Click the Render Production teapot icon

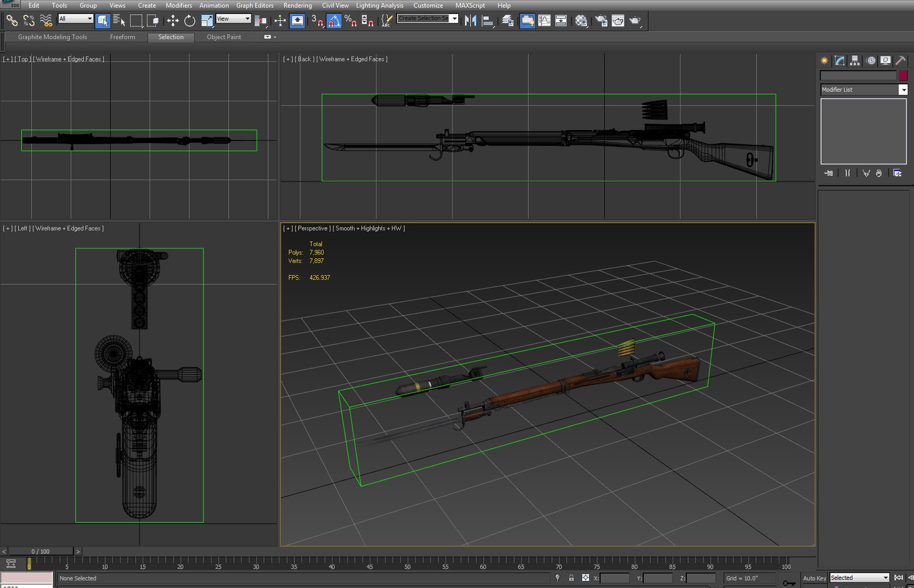point(635,21)
